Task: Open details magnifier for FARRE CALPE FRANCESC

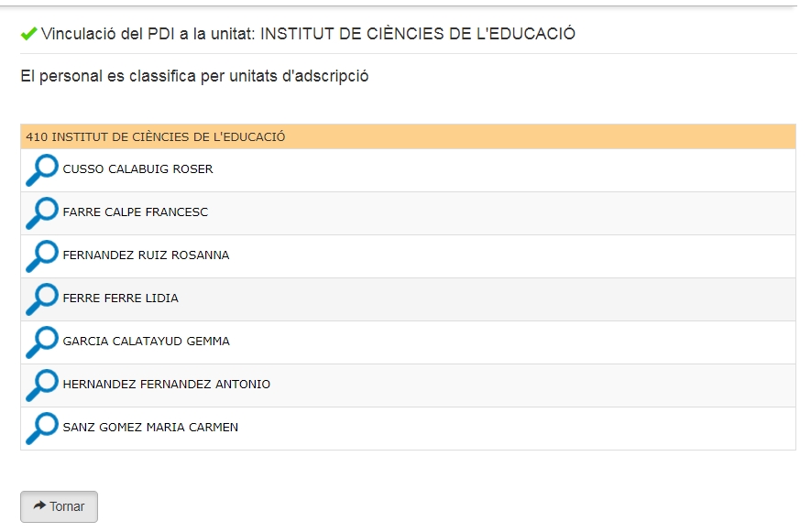Action: (41, 213)
